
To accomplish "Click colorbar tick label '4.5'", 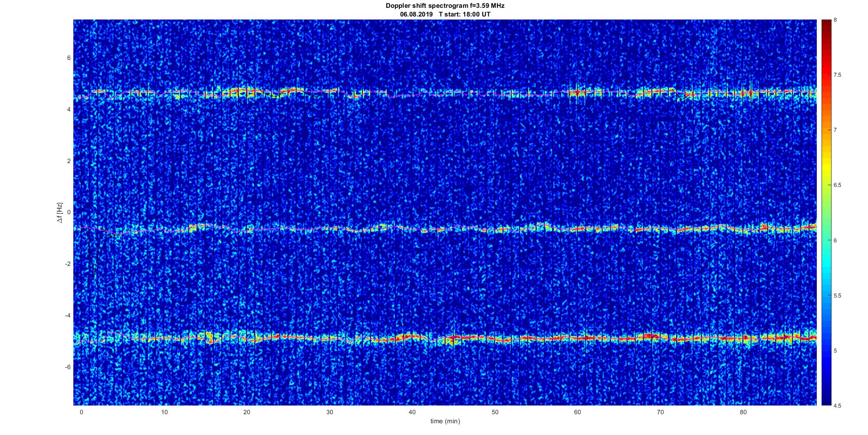I will (x=837, y=406).
